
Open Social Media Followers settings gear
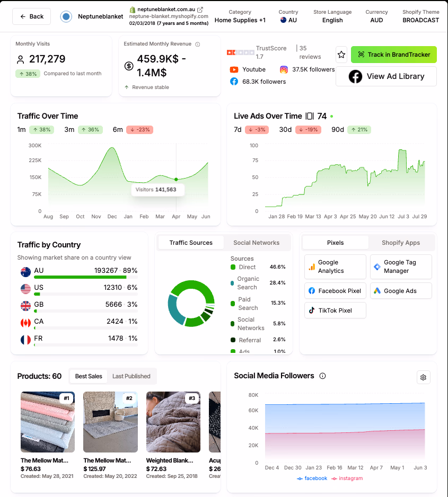click(423, 377)
